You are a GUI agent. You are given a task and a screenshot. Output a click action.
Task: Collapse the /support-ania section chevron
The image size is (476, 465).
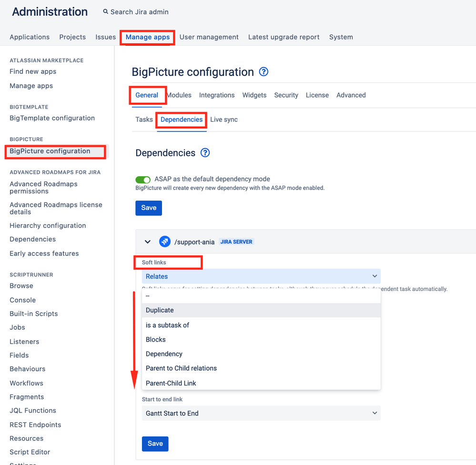(x=148, y=242)
